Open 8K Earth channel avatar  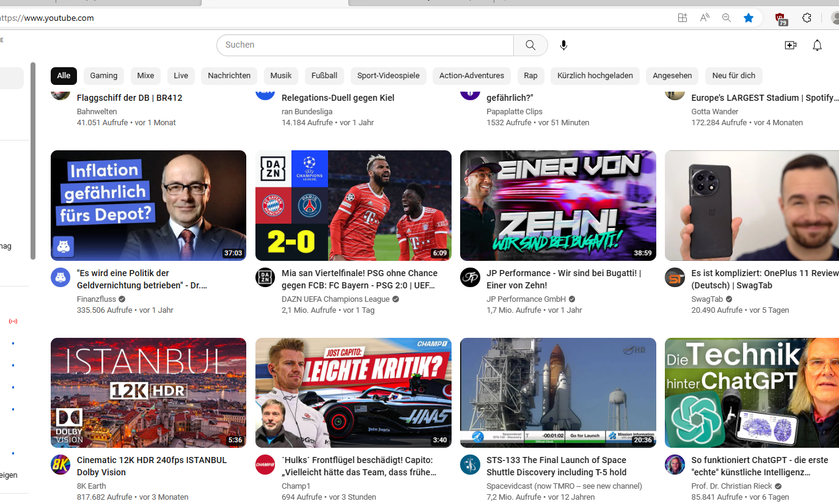pyautogui.click(x=60, y=464)
